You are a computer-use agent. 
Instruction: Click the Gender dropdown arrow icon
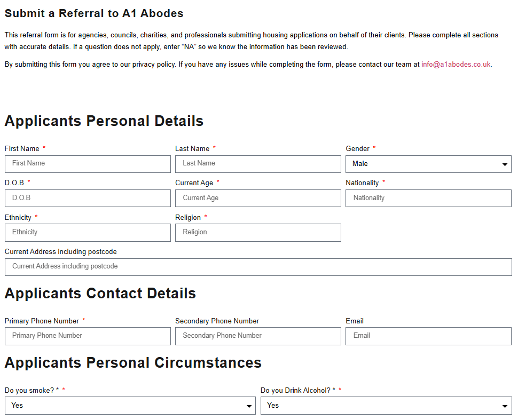(x=505, y=164)
